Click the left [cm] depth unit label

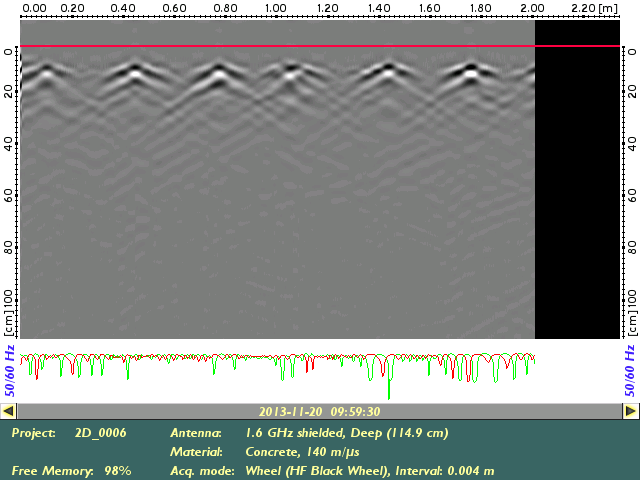coord(8,323)
